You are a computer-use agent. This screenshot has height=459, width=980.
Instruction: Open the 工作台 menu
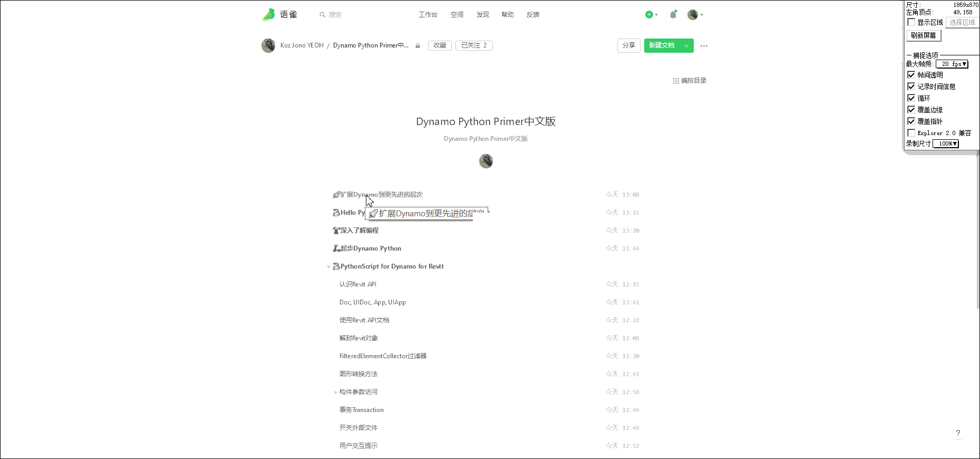coord(428,15)
